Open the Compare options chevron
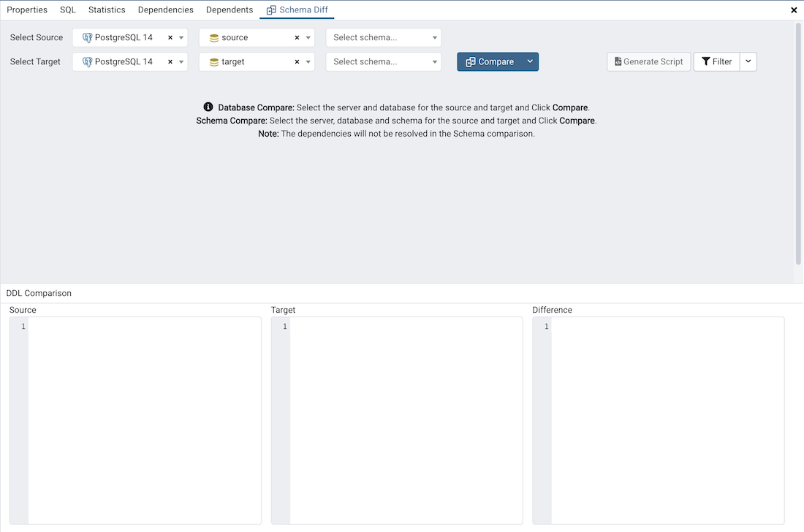The width and height of the screenshot is (804, 532). click(530, 61)
